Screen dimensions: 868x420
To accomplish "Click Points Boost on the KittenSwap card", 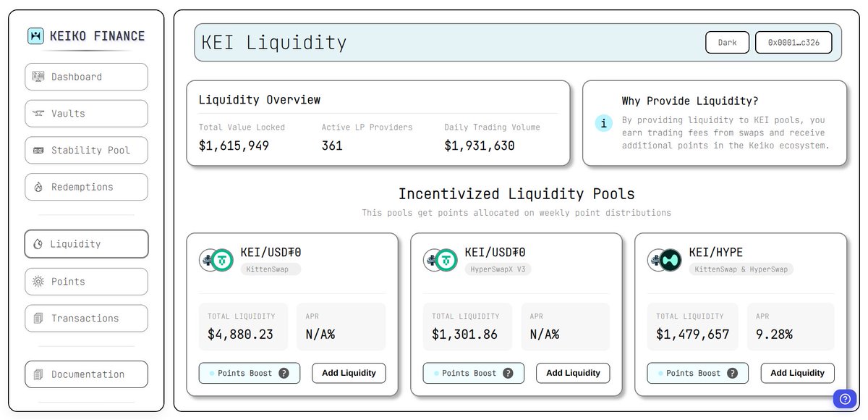I will click(x=250, y=373).
